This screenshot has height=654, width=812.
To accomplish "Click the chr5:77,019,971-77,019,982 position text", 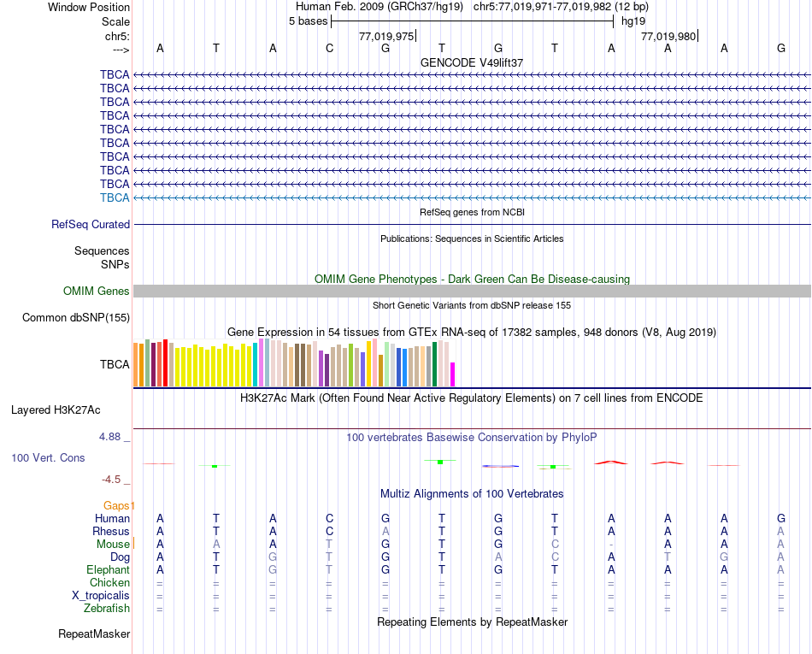I will pos(561,7).
